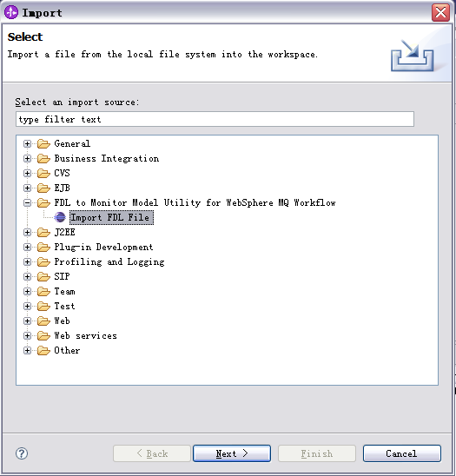This screenshot has height=476, width=456.
Task: Click the Business Integration folder icon
Action: pos(43,158)
